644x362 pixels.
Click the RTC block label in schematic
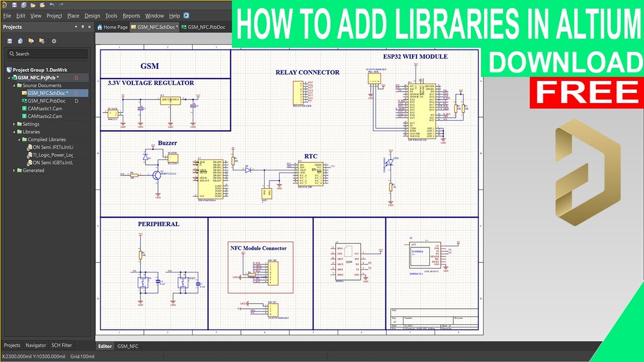click(311, 156)
